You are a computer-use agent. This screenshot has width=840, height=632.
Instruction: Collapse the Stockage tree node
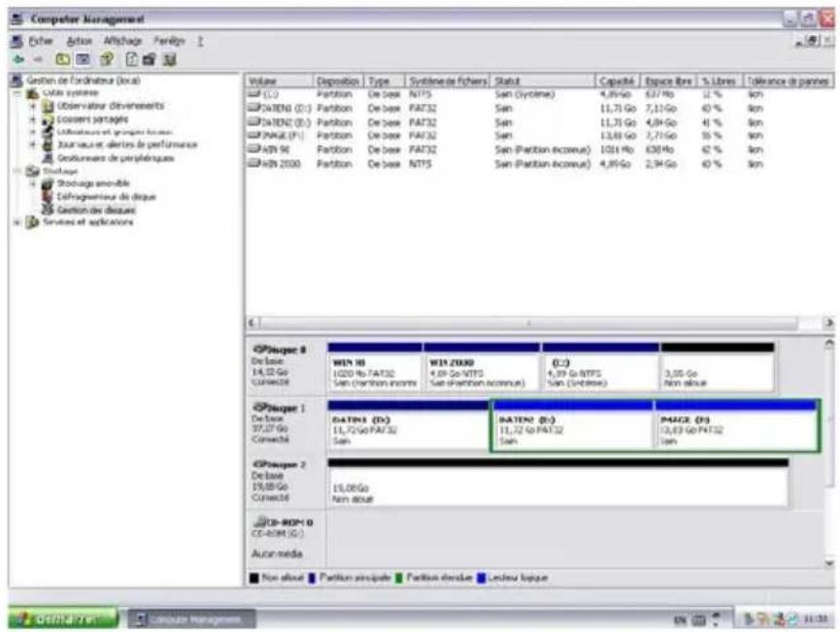(x=17, y=171)
